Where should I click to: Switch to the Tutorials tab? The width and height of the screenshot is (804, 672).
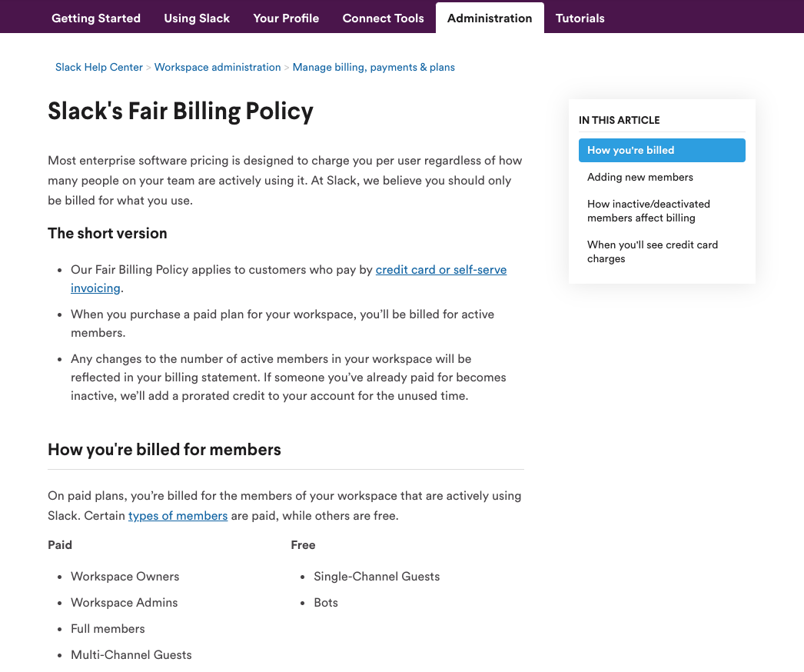coord(580,18)
